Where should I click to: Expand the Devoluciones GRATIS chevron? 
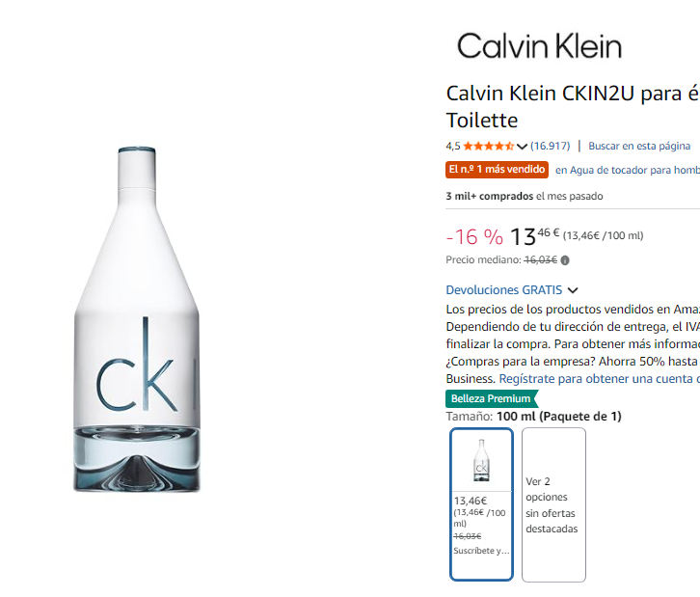click(x=573, y=290)
